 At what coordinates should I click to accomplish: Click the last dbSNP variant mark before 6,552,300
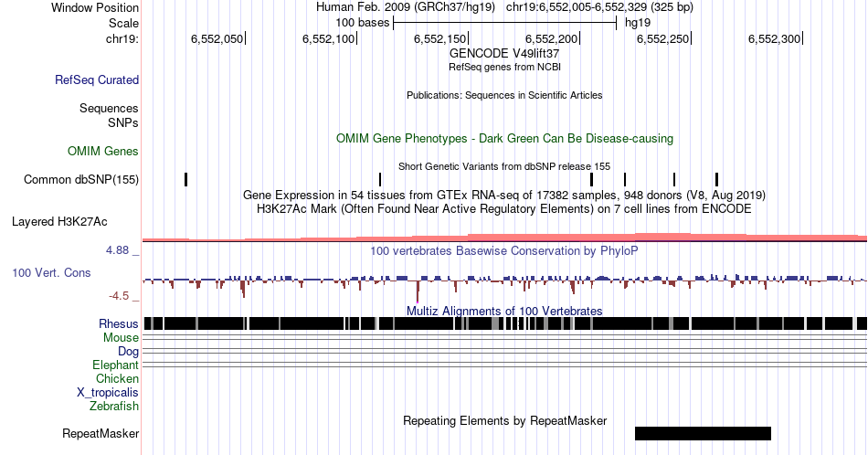pyautogui.click(x=717, y=179)
